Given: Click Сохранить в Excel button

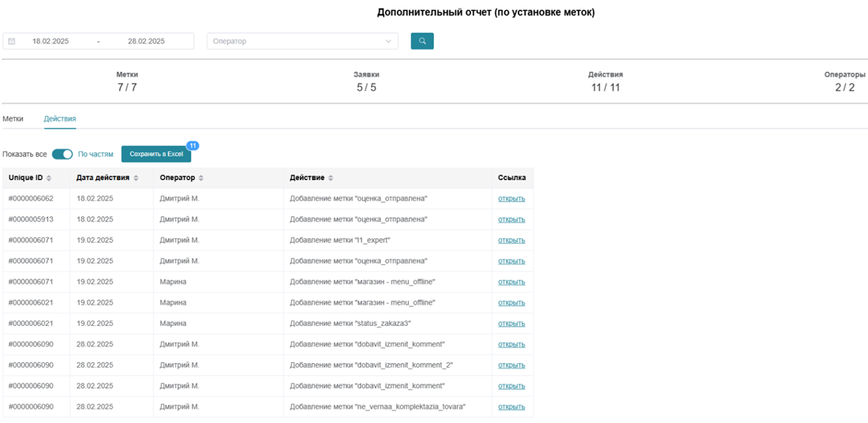Looking at the screenshot, I should pyautogui.click(x=156, y=154).
